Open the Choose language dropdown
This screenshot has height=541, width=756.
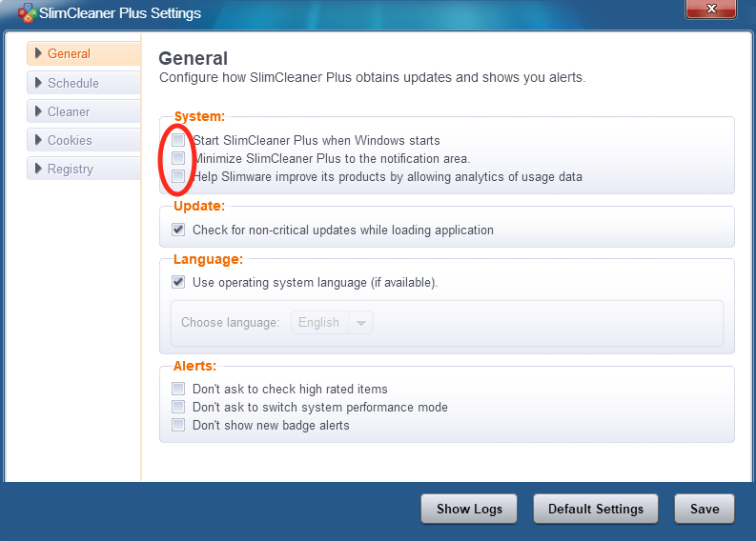click(x=333, y=323)
